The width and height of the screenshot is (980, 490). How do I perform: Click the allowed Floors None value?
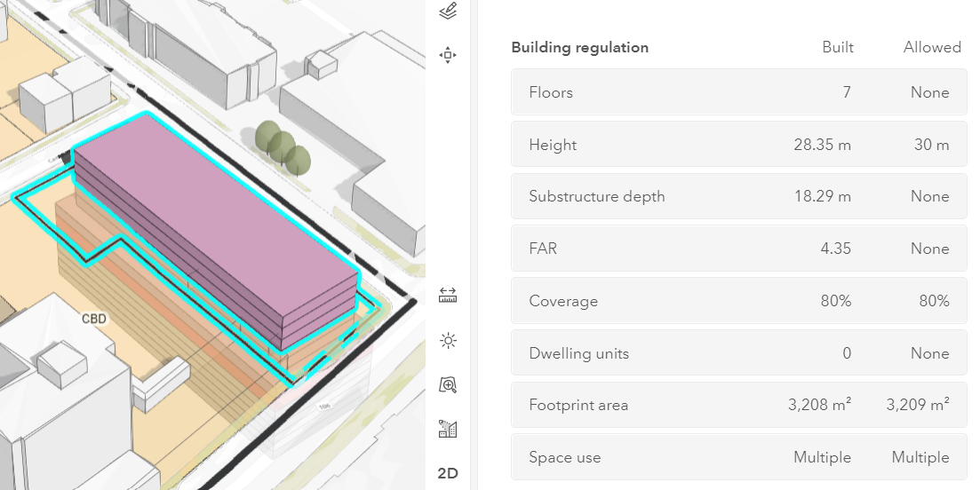click(930, 92)
